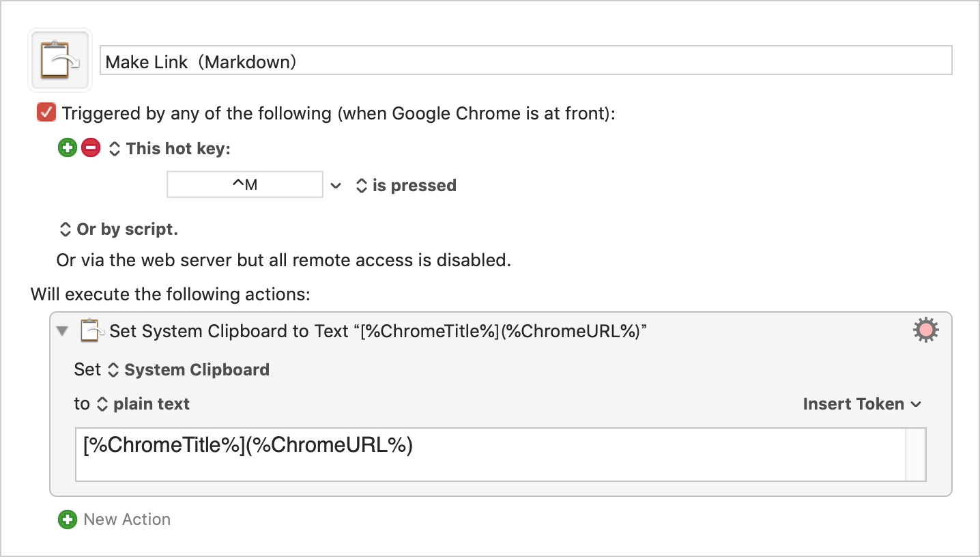The height and width of the screenshot is (557, 980).
Task: Change the 'is pressed' popup option
Action: (406, 186)
